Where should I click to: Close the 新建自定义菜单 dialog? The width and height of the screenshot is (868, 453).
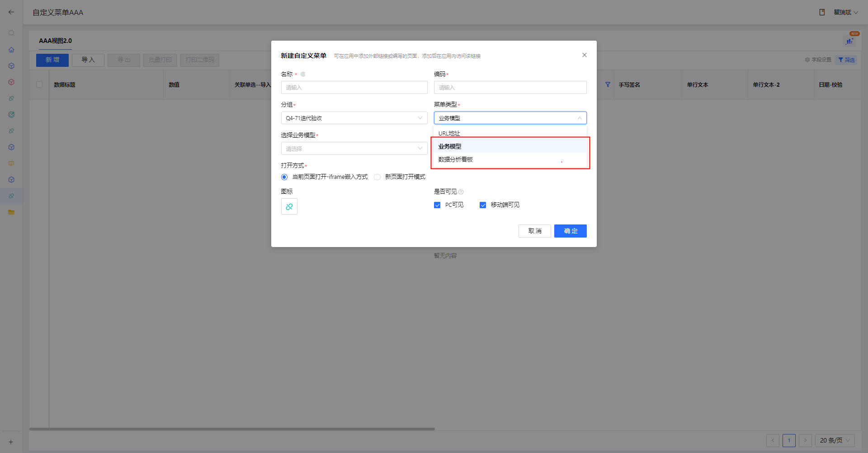pyautogui.click(x=585, y=55)
